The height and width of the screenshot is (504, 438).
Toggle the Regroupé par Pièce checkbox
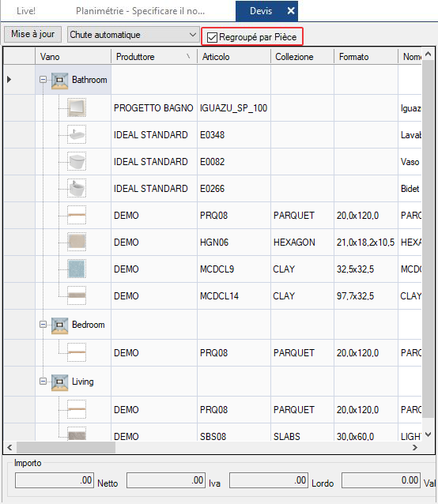[212, 37]
